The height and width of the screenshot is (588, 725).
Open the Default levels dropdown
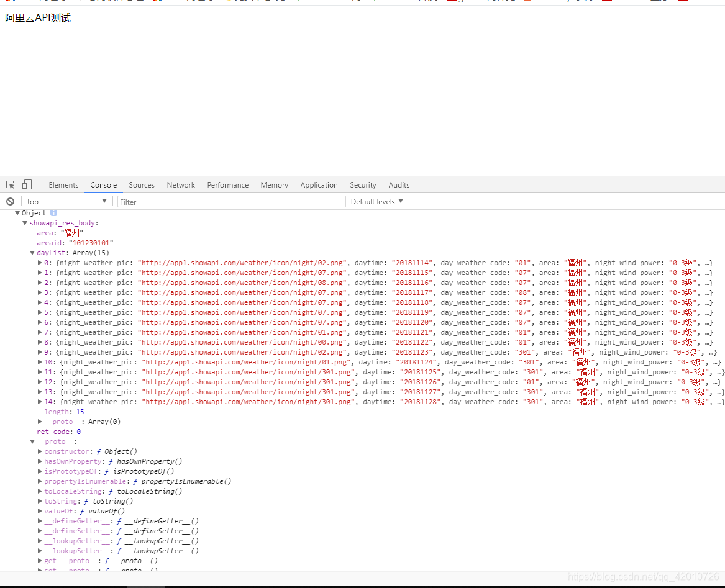click(377, 202)
